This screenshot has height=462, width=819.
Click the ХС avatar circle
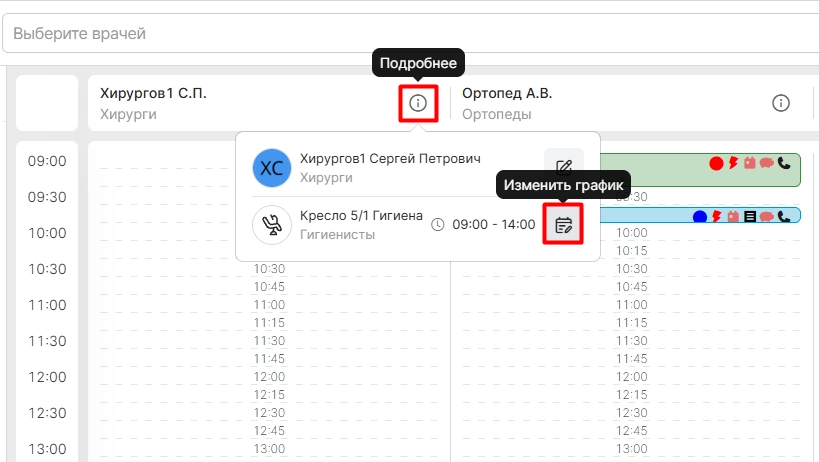pos(272,168)
